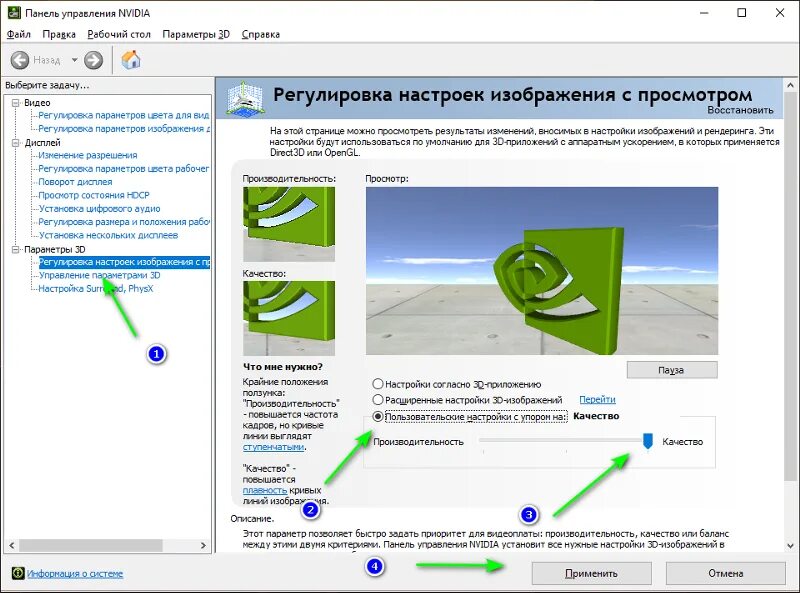The image size is (800, 593).
Task: Click the Производительность preview thumbnail
Action: tap(289, 224)
